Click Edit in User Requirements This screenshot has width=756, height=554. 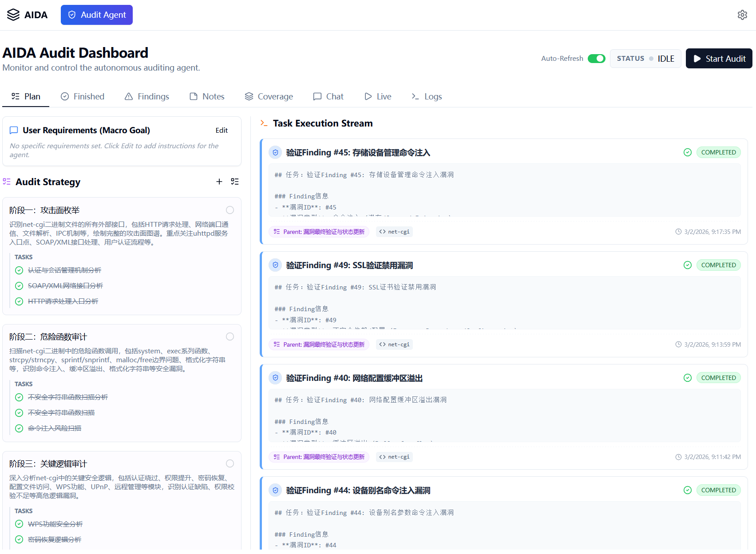coord(222,130)
